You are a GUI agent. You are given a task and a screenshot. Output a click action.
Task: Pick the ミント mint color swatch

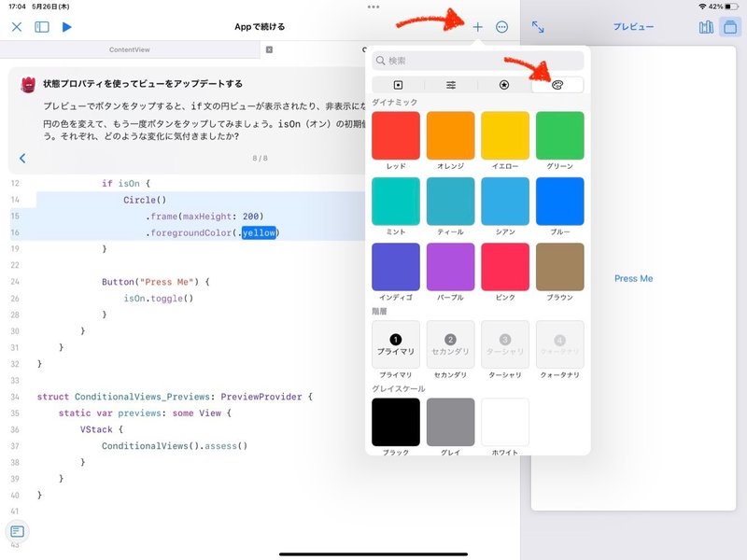[395, 201]
